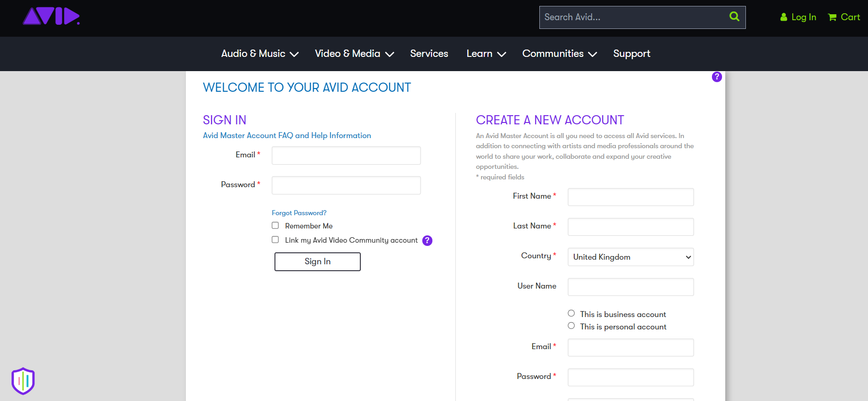Open Support in the navigation bar
The width and height of the screenshot is (868, 401).
coord(632,54)
